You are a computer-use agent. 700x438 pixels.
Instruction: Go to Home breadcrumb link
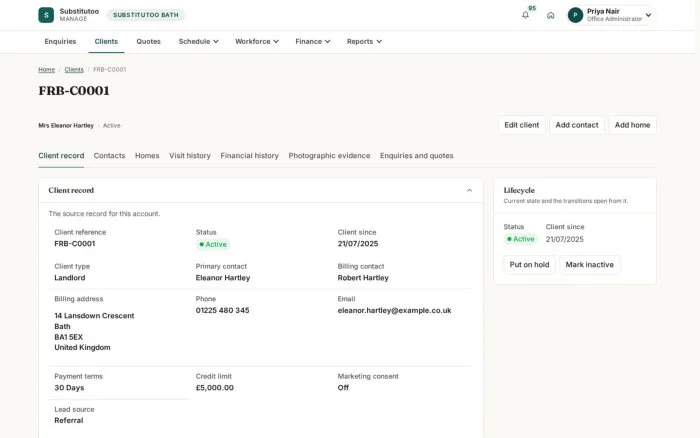click(x=46, y=70)
